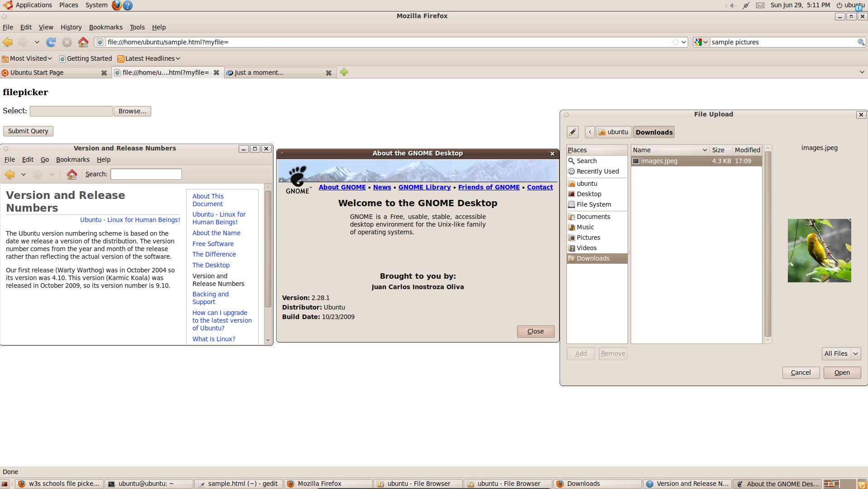Click the Firefox launcher icon in top panel
The height and width of the screenshot is (489, 868).
point(117,5)
